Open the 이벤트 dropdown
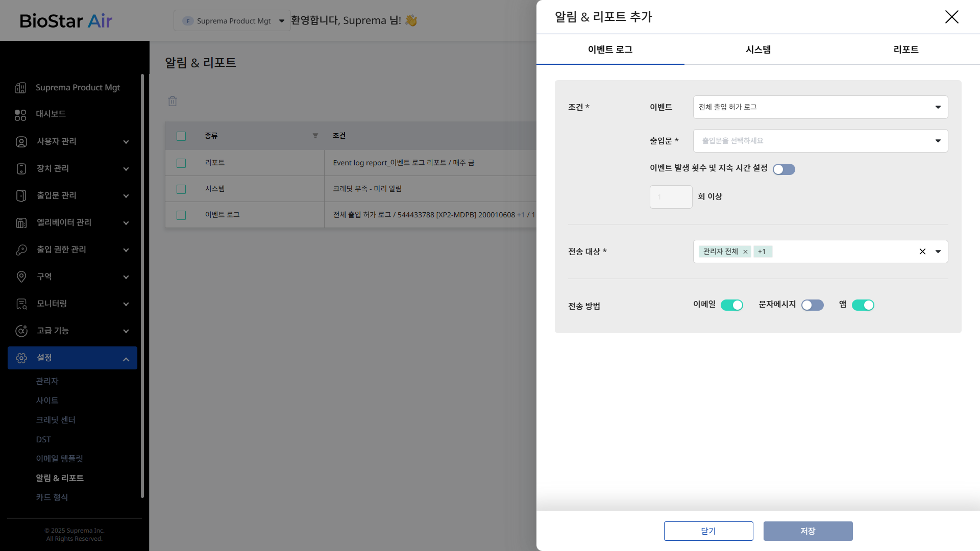The image size is (980, 551). 820,107
